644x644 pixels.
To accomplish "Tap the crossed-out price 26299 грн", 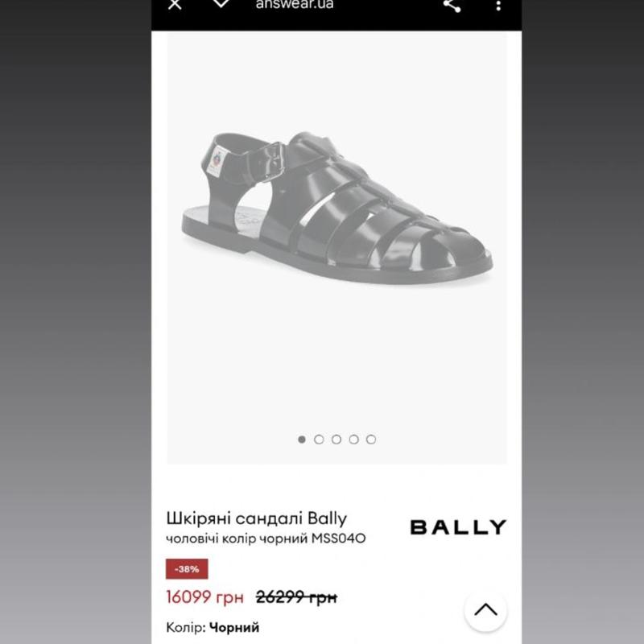I will click(x=296, y=597).
